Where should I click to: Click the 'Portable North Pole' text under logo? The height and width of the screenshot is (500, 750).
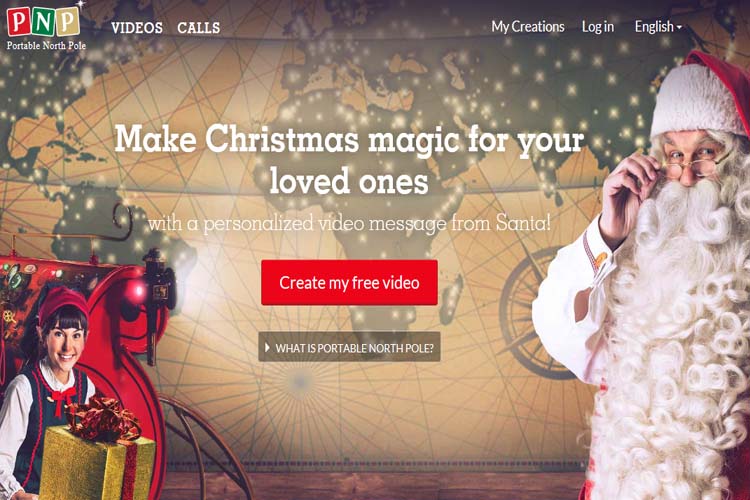point(46,46)
